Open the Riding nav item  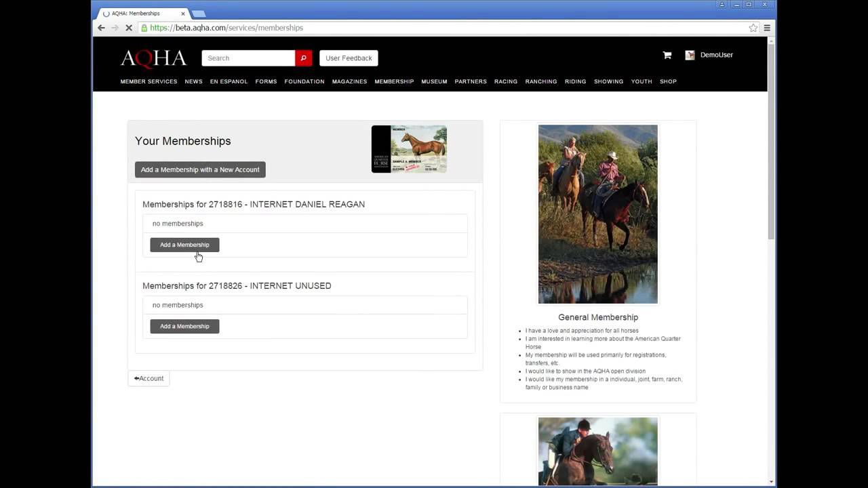coord(575,81)
